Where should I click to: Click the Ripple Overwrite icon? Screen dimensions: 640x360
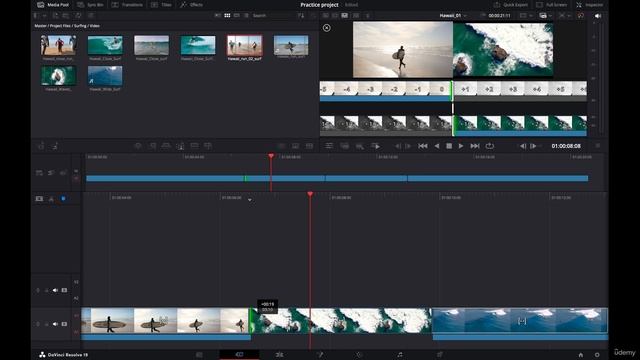click(x=166, y=146)
